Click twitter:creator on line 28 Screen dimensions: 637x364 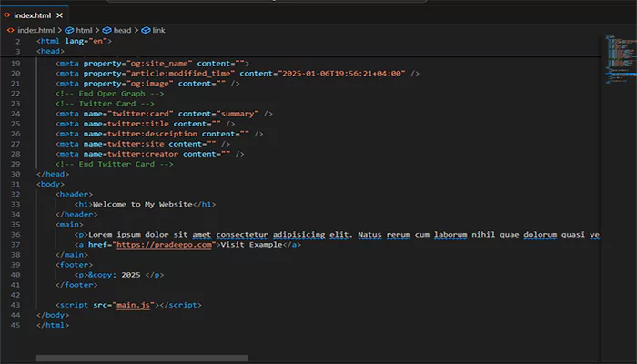coord(143,154)
